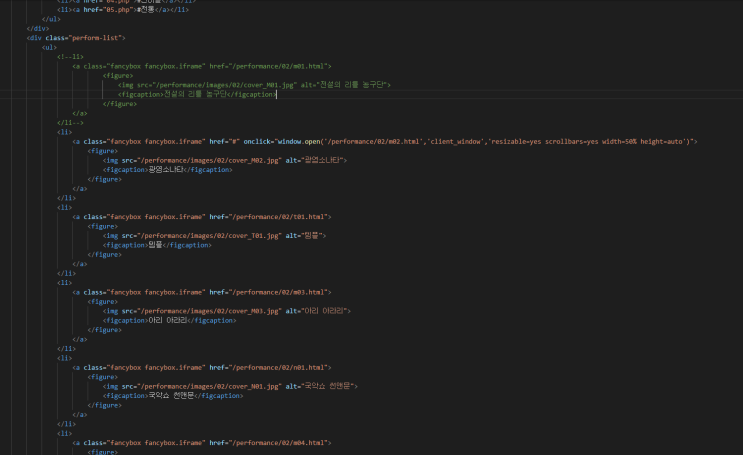Image resolution: width=743 pixels, height=455 pixels.
Task: Click "scrollbars=yes" in the window options
Action: click(x=571, y=142)
